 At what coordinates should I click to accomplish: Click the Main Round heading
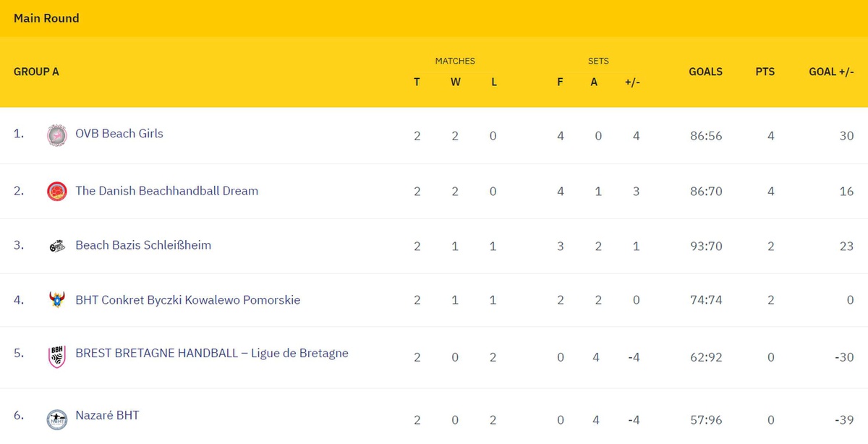point(46,18)
